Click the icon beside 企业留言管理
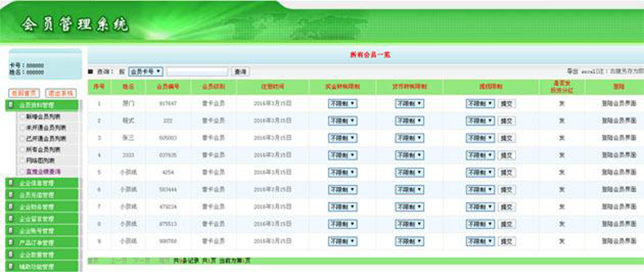Image resolution: width=644 pixels, height=272 pixels. click(x=11, y=218)
